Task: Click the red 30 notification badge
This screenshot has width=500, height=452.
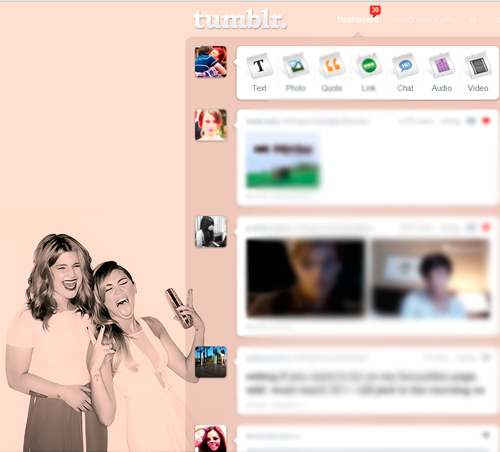Action: click(x=375, y=10)
